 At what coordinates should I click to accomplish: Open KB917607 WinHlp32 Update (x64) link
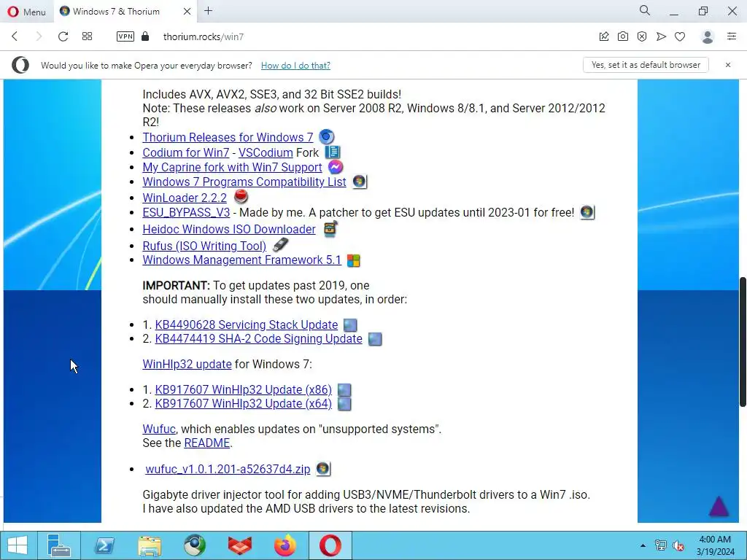click(244, 403)
